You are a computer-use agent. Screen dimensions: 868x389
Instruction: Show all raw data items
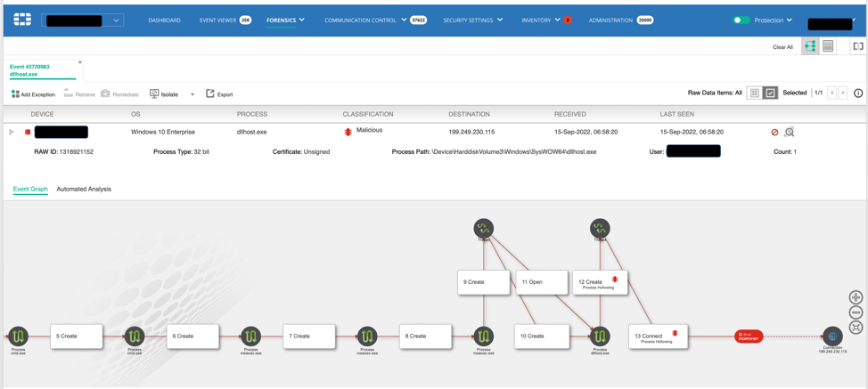click(754, 93)
